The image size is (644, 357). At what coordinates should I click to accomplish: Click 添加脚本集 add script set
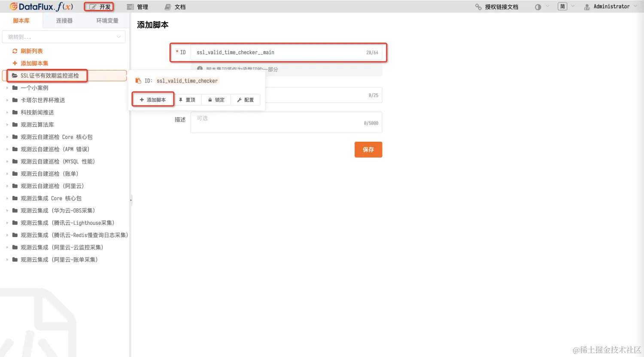point(30,63)
